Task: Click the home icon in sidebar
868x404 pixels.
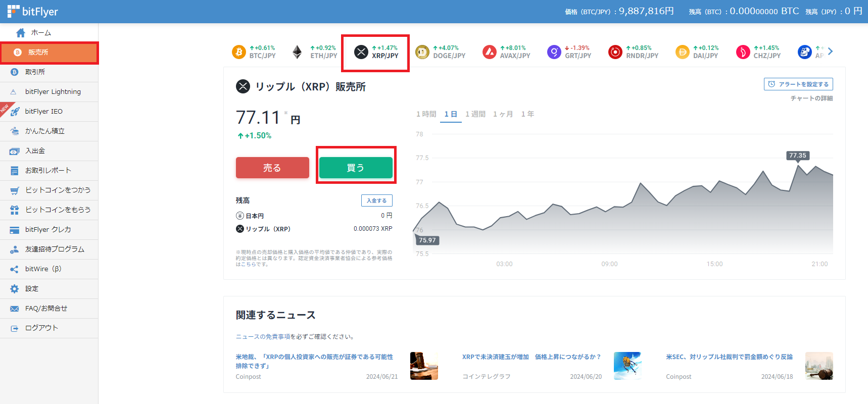Action: pyautogui.click(x=21, y=33)
